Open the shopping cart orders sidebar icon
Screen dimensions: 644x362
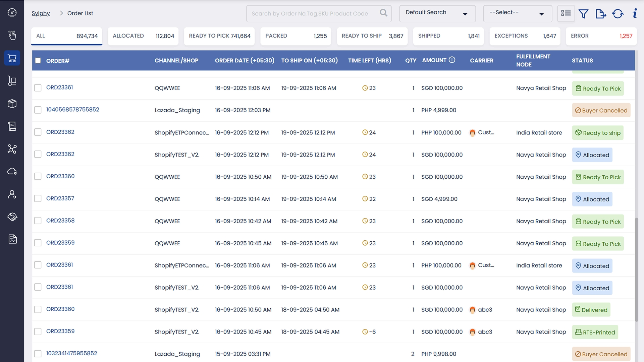(12, 58)
